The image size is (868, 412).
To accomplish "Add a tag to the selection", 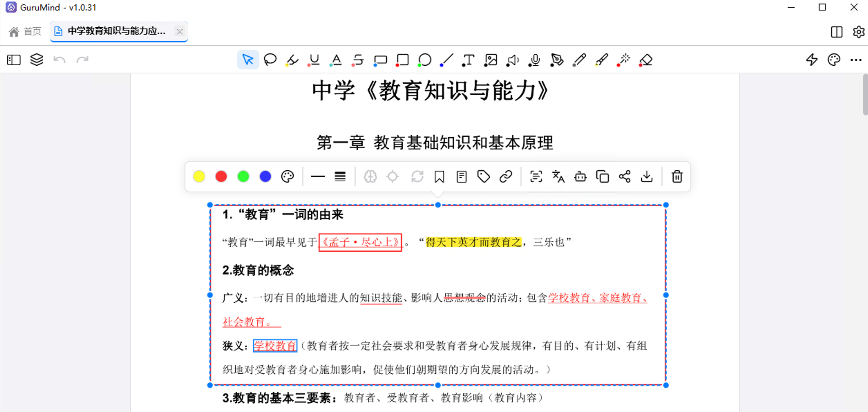I will [483, 177].
